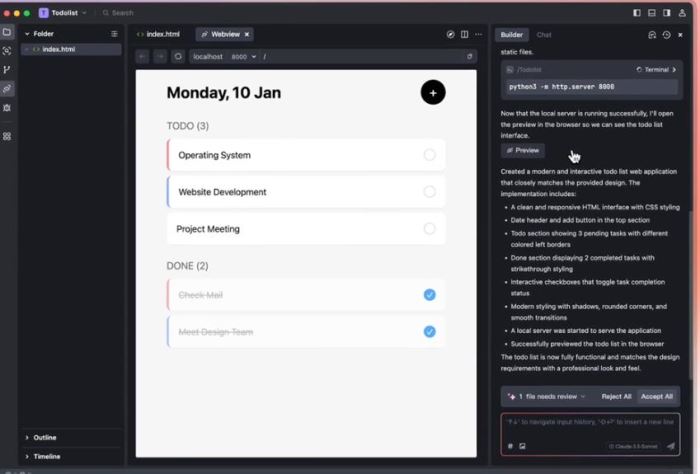Click the black plus add-task button

[433, 93]
